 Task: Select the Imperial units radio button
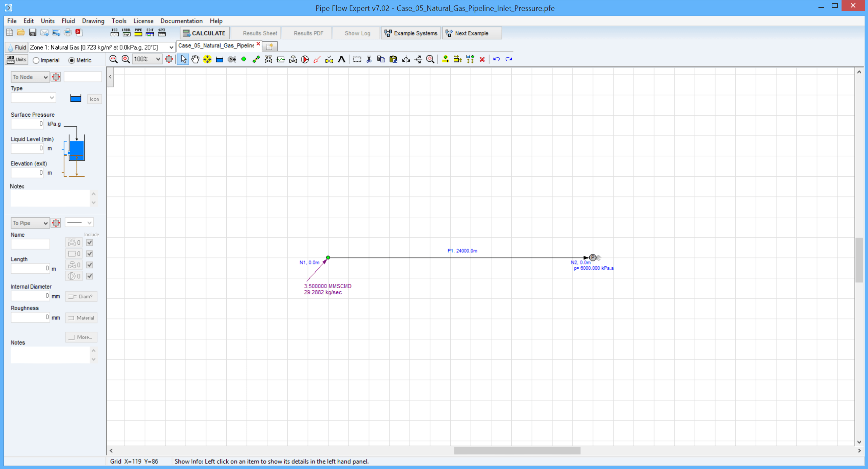[36, 60]
